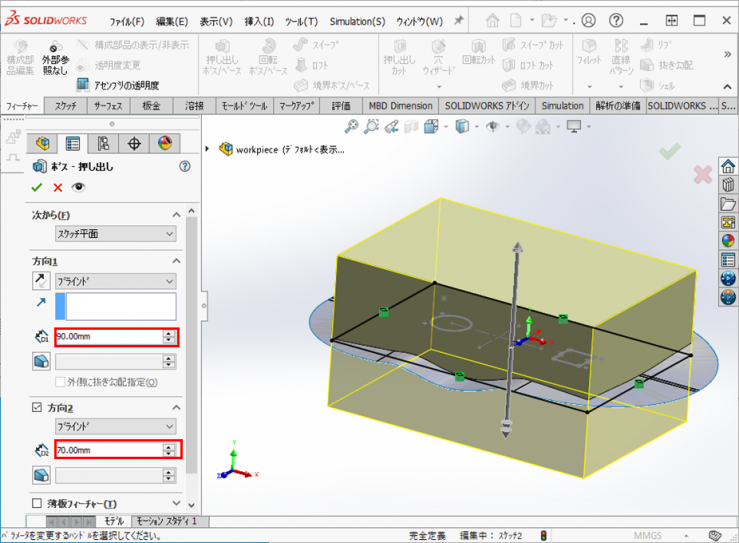This screenshot has width=739, height=543.
Task: Click the help icon beside ボス-押し出し
Action: point(184,167)
